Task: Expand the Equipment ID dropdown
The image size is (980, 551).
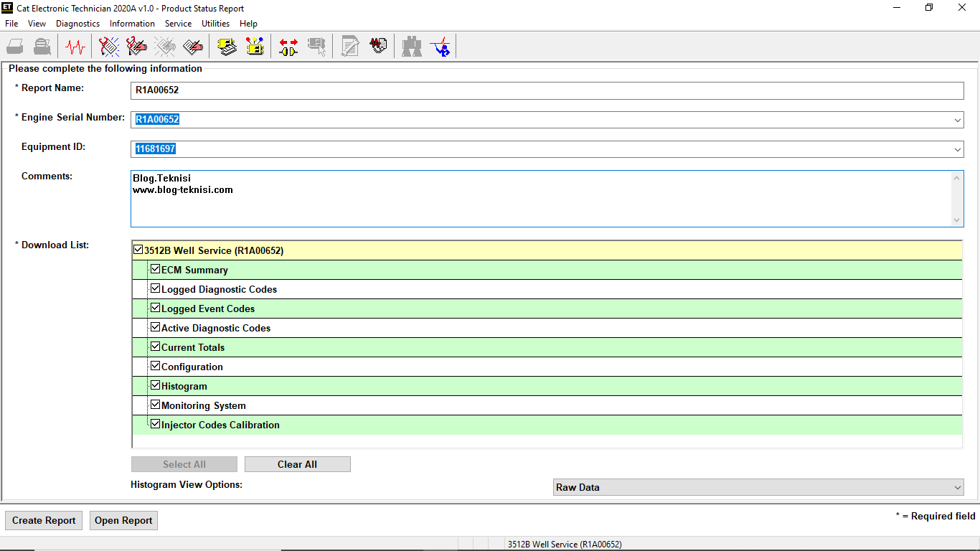Action: tap(958, 149)
